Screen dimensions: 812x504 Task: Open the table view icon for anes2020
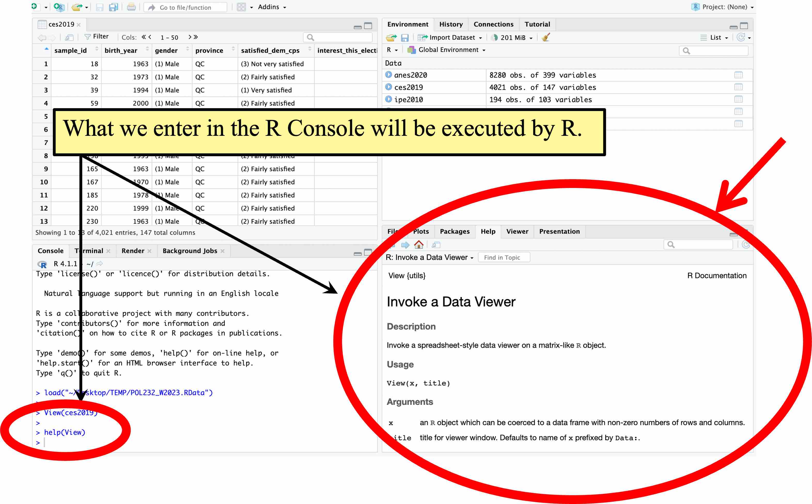click(738, 75)
